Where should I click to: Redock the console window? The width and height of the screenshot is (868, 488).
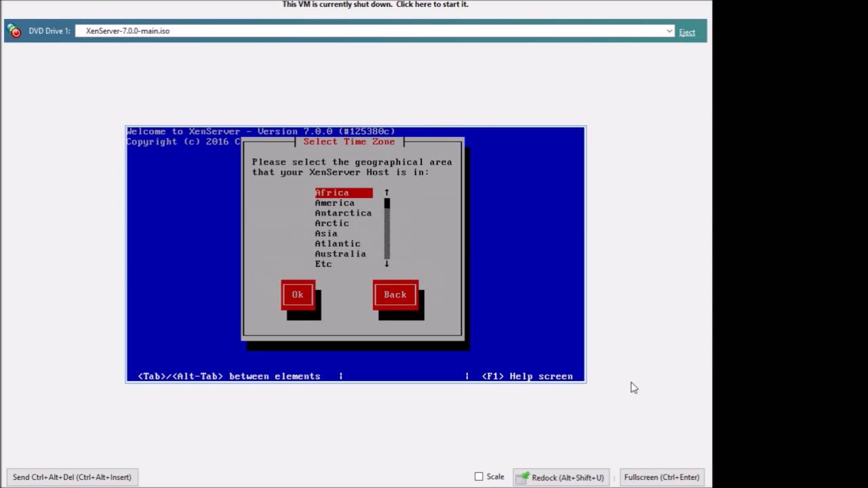[x=561, y=477]
